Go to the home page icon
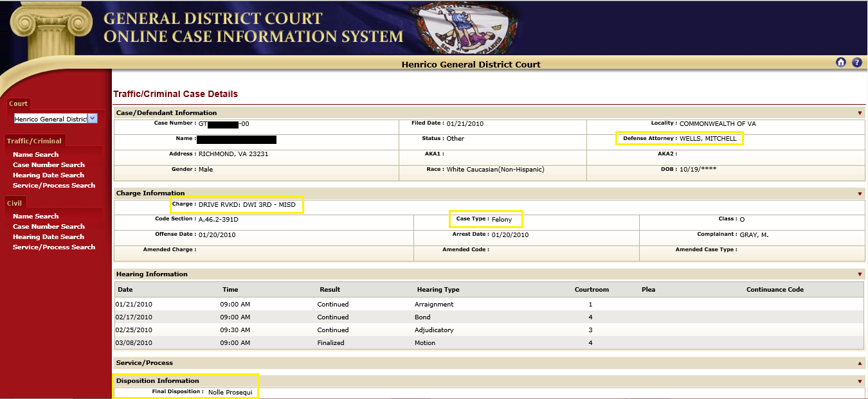 point(841,62)
